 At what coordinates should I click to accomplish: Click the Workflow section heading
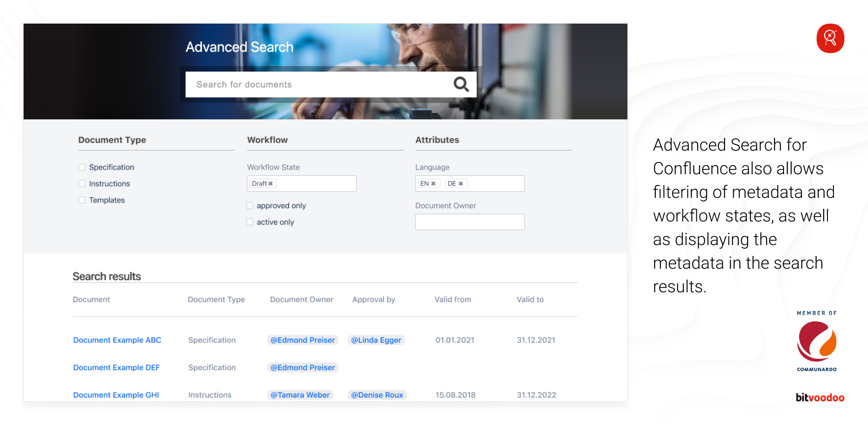click(267, 140)
